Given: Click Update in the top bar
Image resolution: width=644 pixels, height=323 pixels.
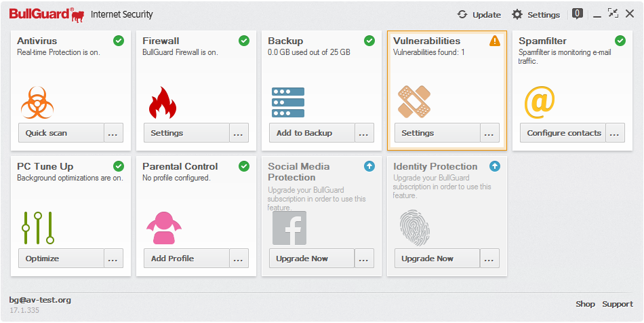Looking at the screenshot, I should coord(479,14).
